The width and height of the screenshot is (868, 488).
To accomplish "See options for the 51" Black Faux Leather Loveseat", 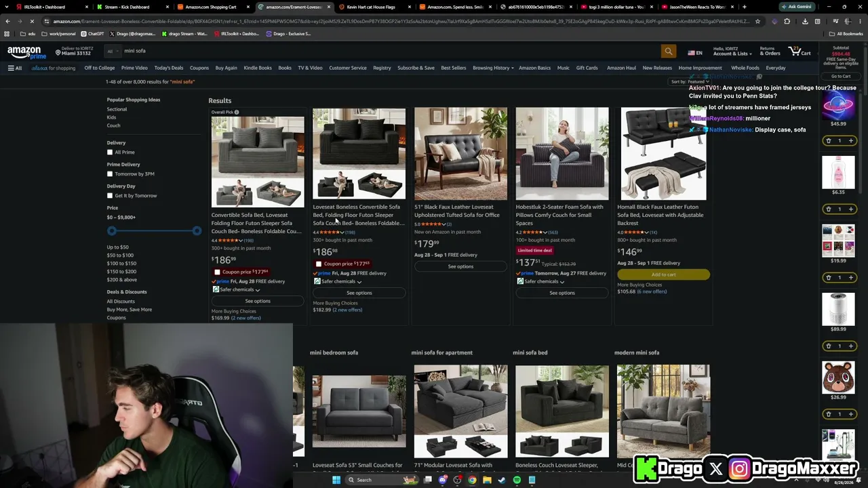I will pyautogui.click(x=460, y=266).
